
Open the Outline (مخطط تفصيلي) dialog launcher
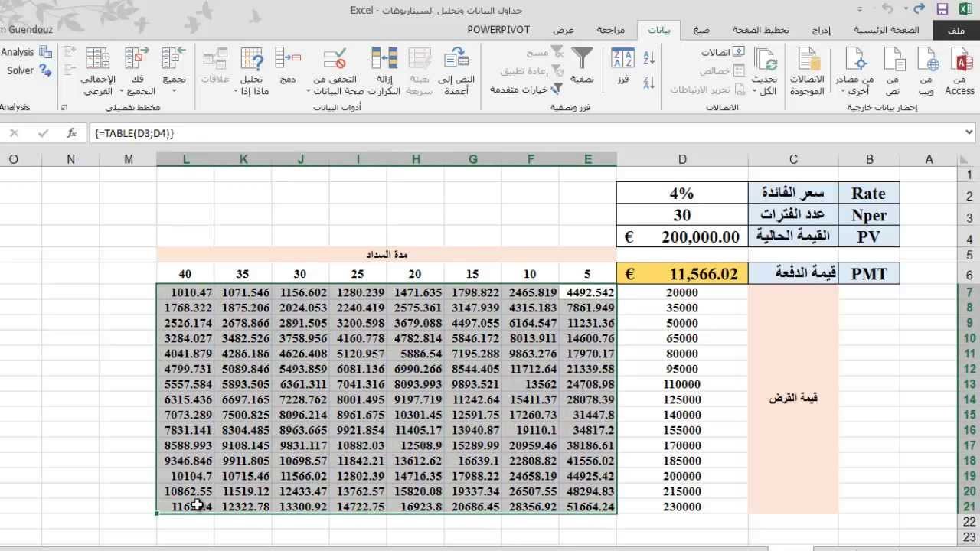tap(64, 108)
